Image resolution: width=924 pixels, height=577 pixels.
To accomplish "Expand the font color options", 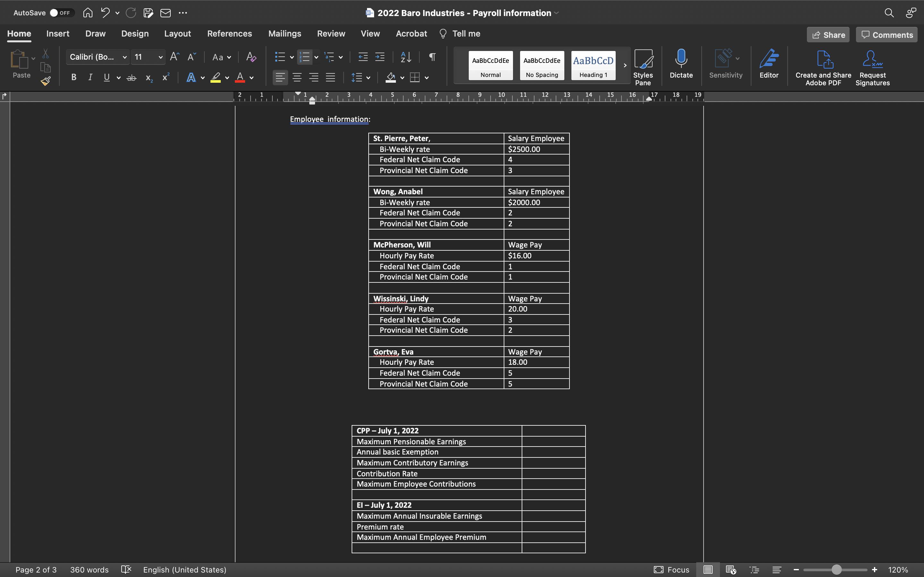I will click(251, 78).
